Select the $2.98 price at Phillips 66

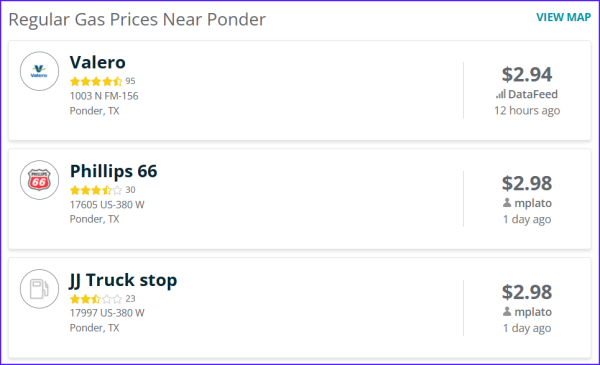[x=527, y=183]
